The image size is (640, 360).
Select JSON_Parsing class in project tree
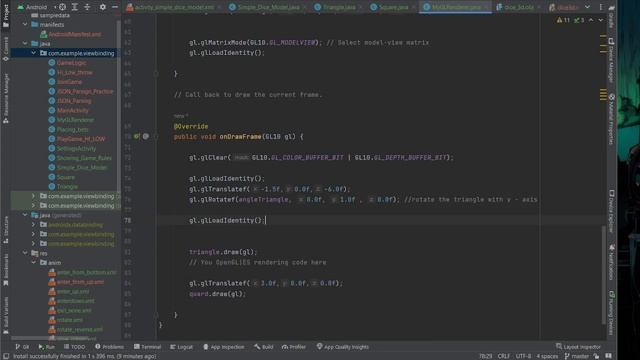click(x=70, y=101)
